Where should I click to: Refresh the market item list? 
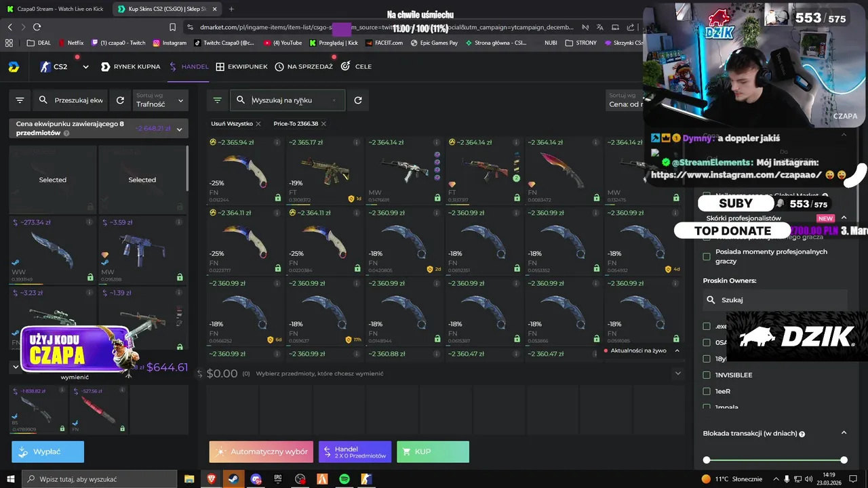click(358, 100)
